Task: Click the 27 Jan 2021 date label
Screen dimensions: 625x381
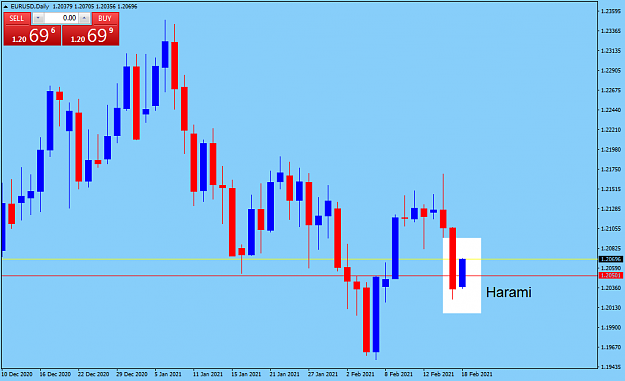Action: [322, 374]
